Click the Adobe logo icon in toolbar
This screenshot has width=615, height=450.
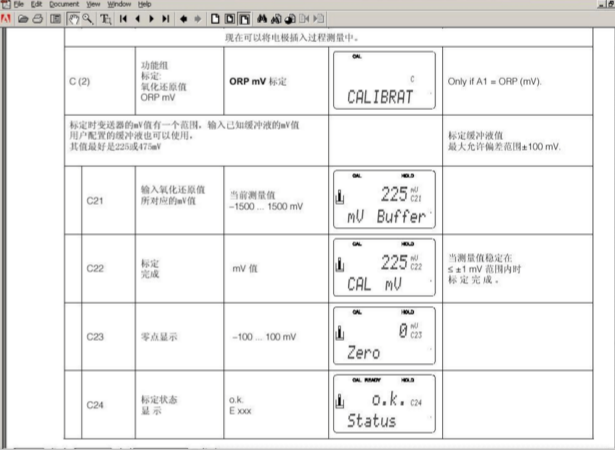click(7, 18)
